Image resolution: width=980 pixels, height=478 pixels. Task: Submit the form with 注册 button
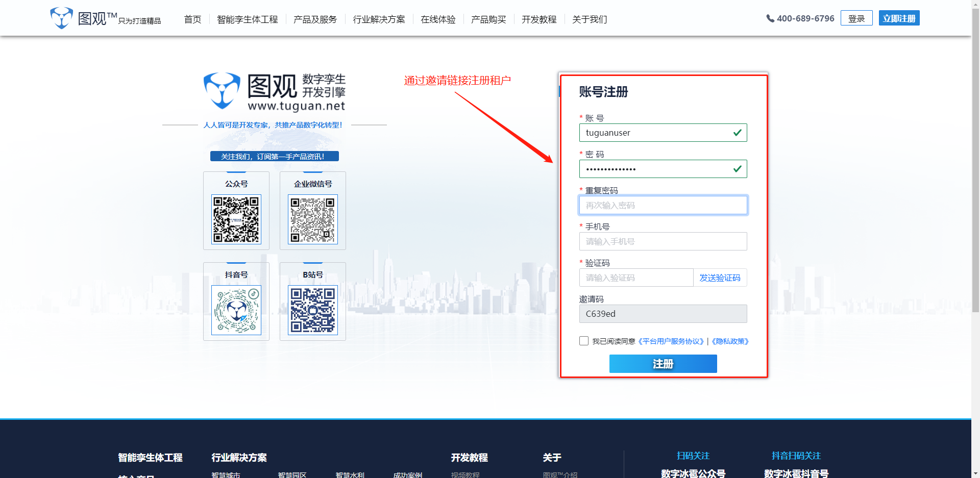(663, 364)
